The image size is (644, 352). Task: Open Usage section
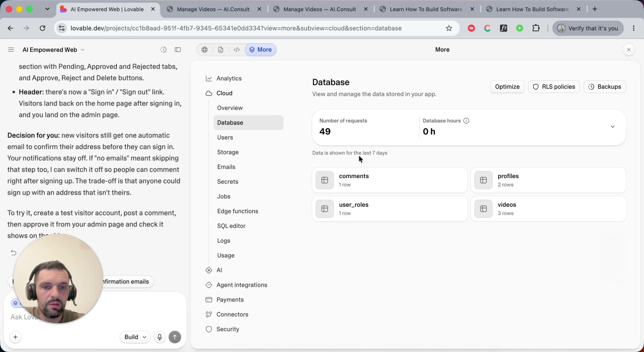pyautogui.click(x=226, y=256)
